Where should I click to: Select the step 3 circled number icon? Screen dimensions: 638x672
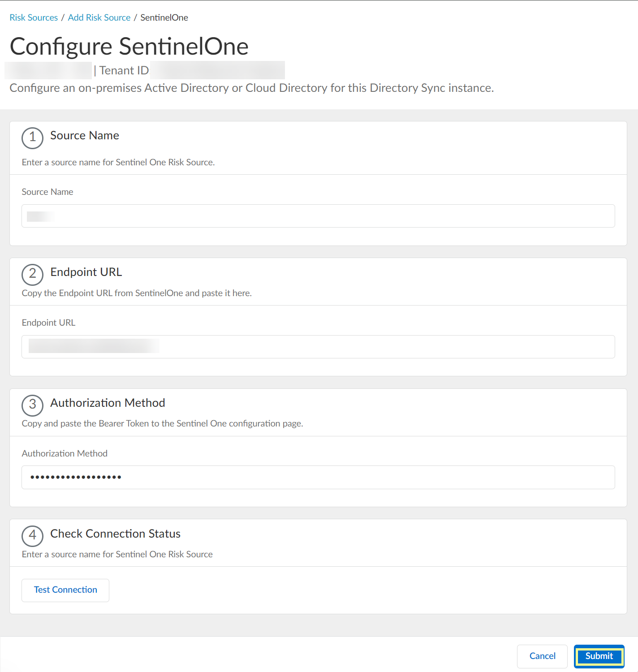pyautogui.click(x=32, y=405)
